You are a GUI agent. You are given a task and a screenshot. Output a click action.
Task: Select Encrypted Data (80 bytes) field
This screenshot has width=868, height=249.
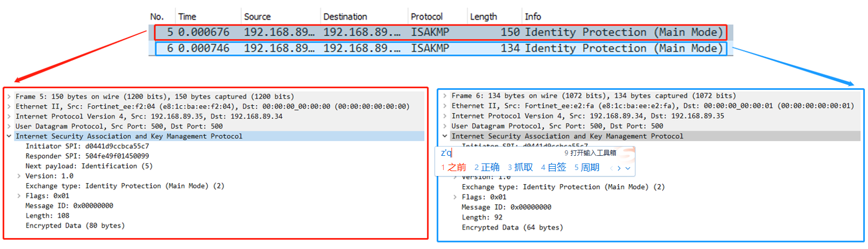tap(75, 226)
